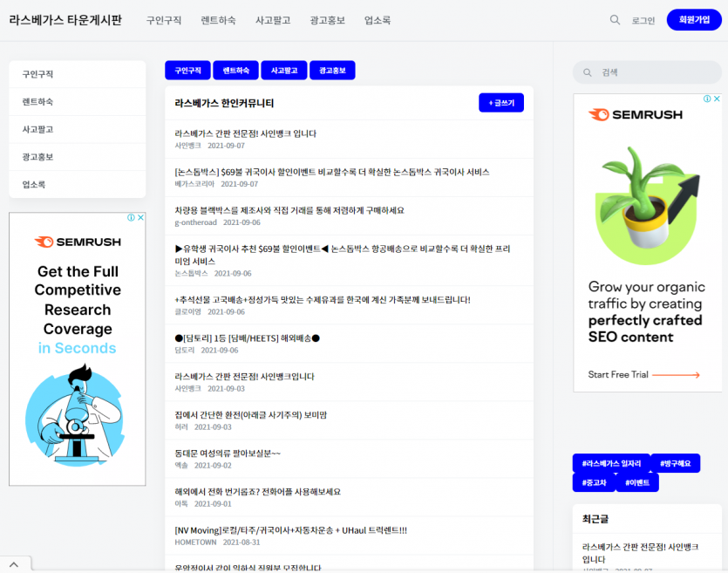Click the magnifier icon inside the 검색 field
728x573 pixels.
[588, 72]
